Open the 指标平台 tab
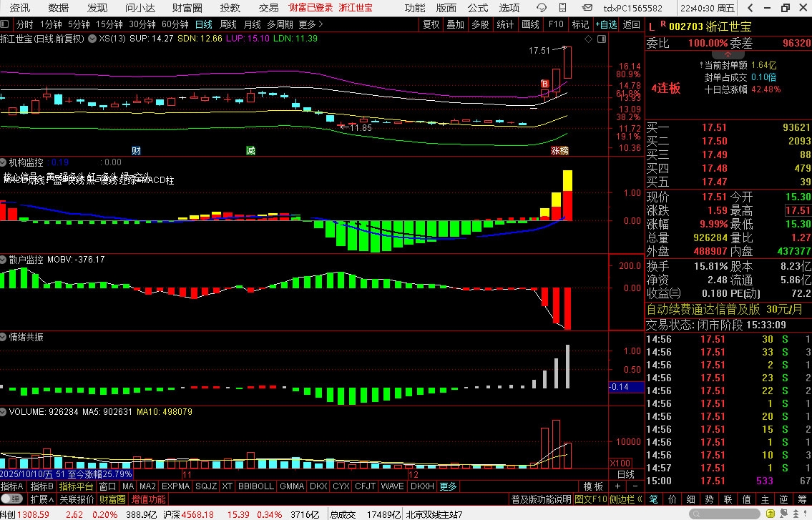The image size is (812, 520). click(76, 486)
